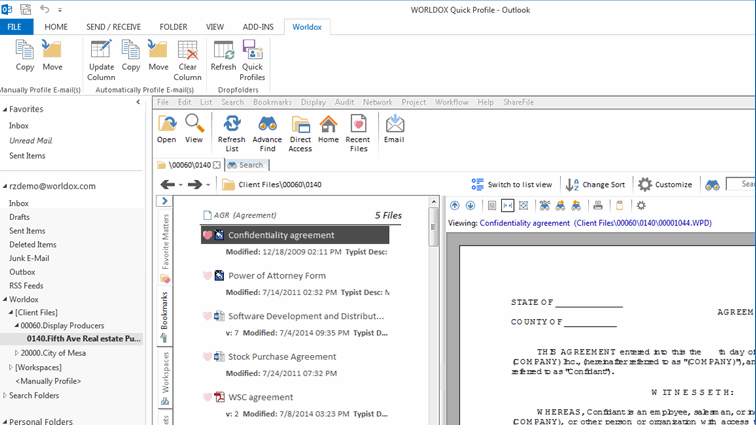Expand the [Workspaces] node
The image size is (756, 425).
click(x=11, y=367)
